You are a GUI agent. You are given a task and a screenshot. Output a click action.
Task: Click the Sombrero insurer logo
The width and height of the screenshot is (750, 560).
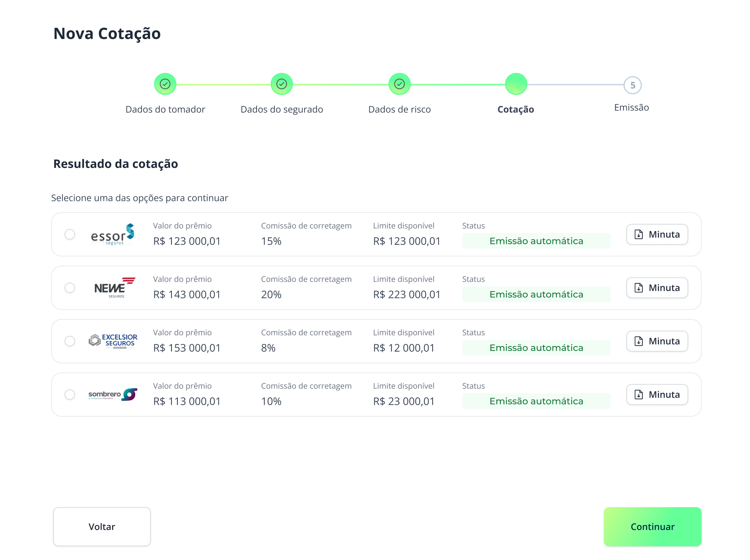tap(113, 394)
